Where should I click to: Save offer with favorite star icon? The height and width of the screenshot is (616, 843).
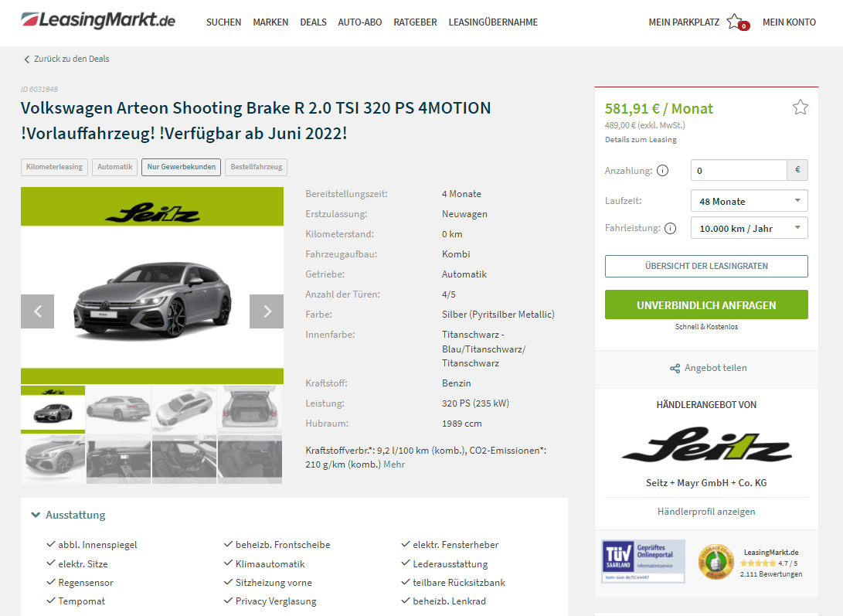(800, 107)
